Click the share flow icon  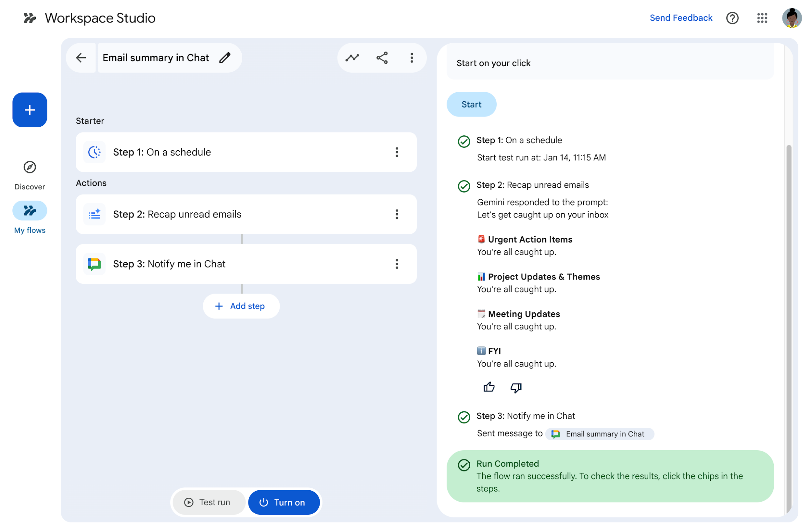pyautogui.click(x=382, y=58)
